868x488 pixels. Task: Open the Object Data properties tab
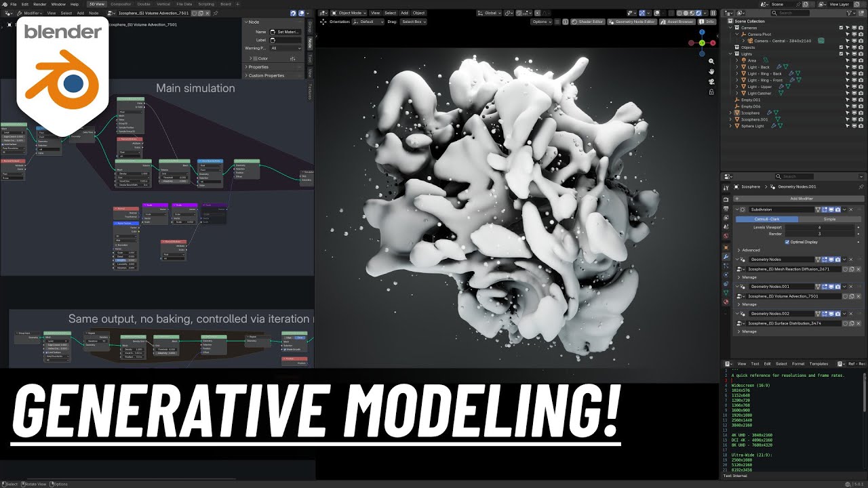click(726, 292)
